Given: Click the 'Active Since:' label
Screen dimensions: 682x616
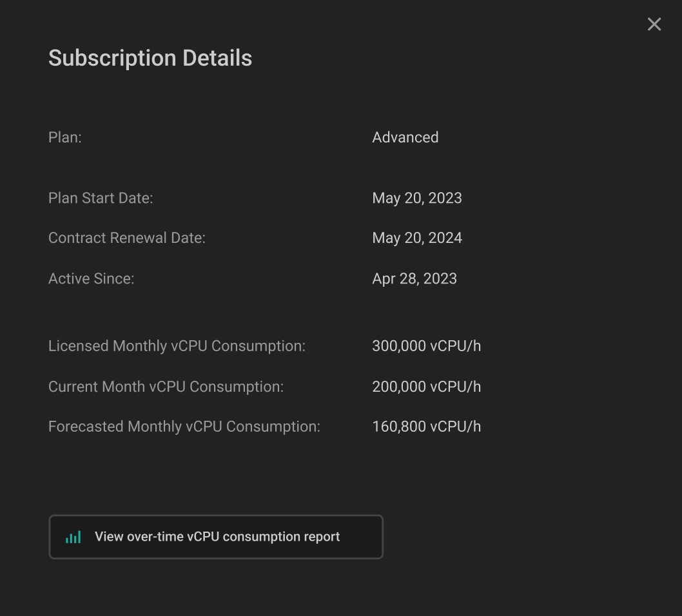Looking at the screenshot, I should coord(92,278).
